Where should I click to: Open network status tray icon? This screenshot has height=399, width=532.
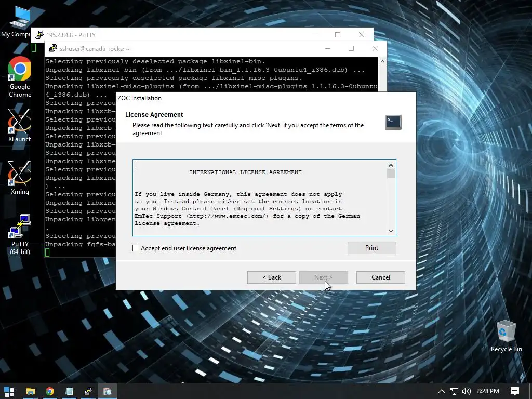[454, 391]
